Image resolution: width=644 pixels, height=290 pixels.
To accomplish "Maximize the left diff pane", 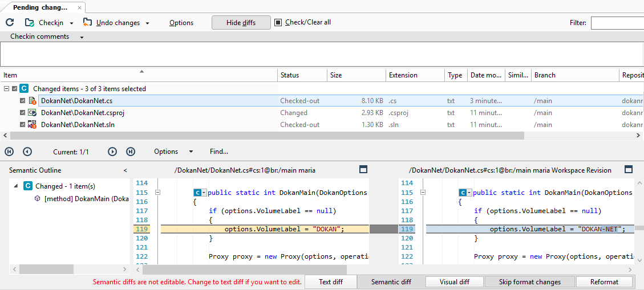I will tap(363, 169).
